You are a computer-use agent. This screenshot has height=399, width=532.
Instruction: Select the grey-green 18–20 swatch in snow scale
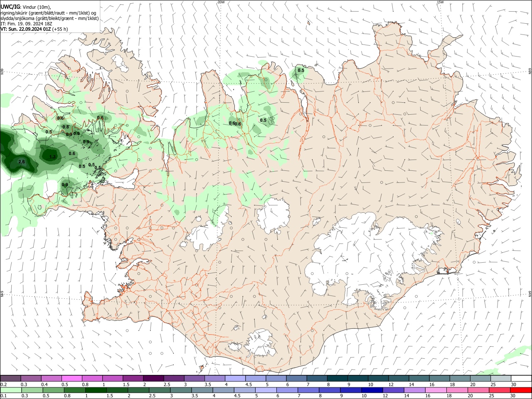460,378
